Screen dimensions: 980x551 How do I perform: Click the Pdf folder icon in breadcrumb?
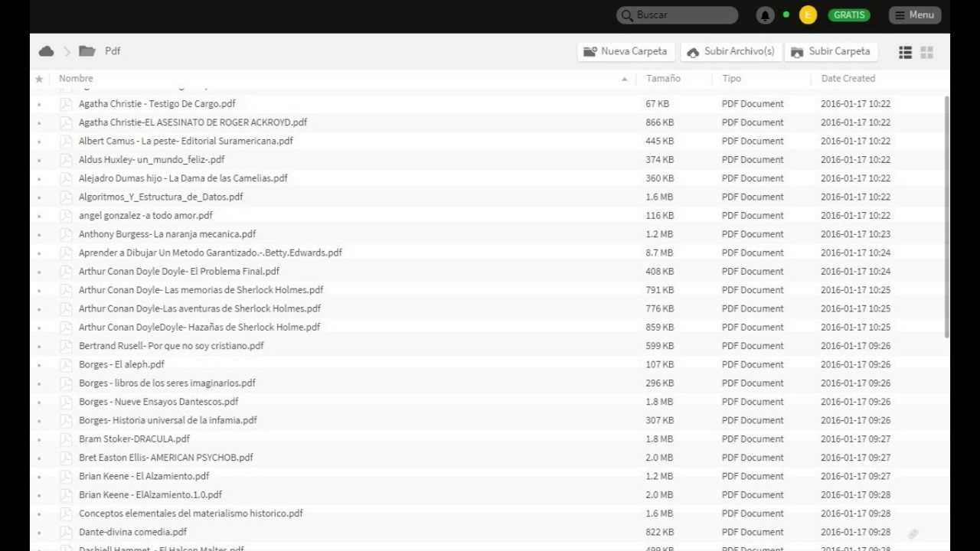87,51
